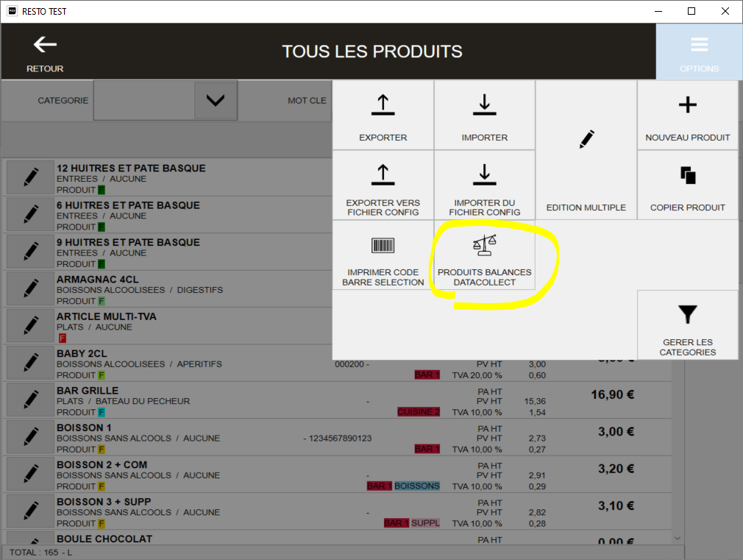This screenshot has width=743, height=560.
Task: Click the TOTAL : 165 status text
Action: coord(40,553)
